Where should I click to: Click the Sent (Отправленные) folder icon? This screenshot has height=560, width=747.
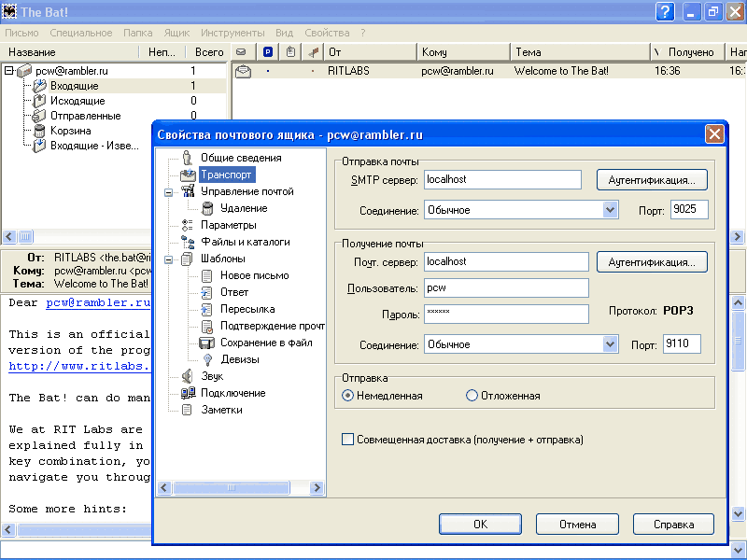[x=38, y=116]
